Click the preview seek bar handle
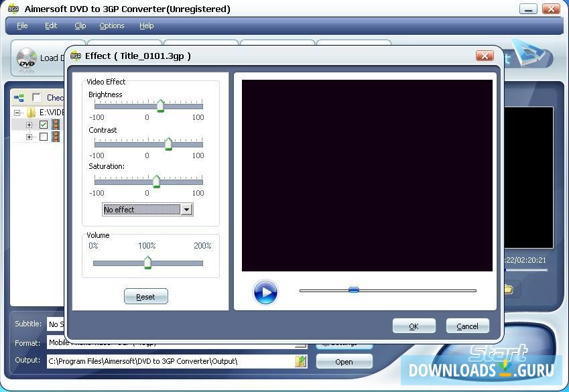Screen dimensions: 569x392 pyautogui.click(x=354, y=290)
